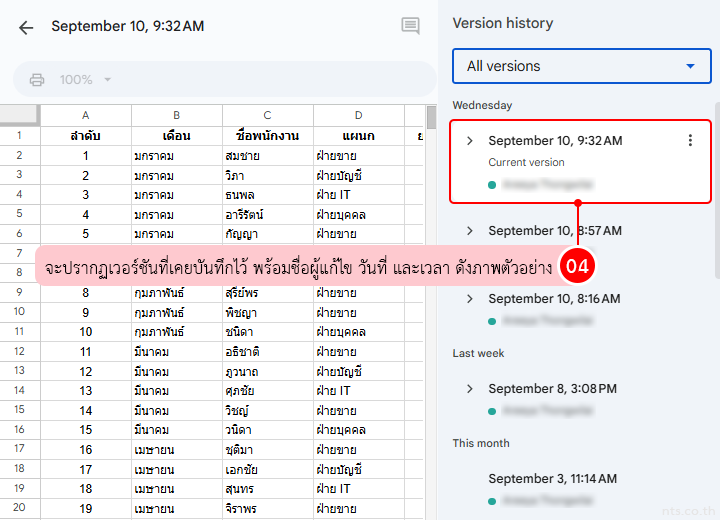Open three-dot menu for current version

click(690, 141)
